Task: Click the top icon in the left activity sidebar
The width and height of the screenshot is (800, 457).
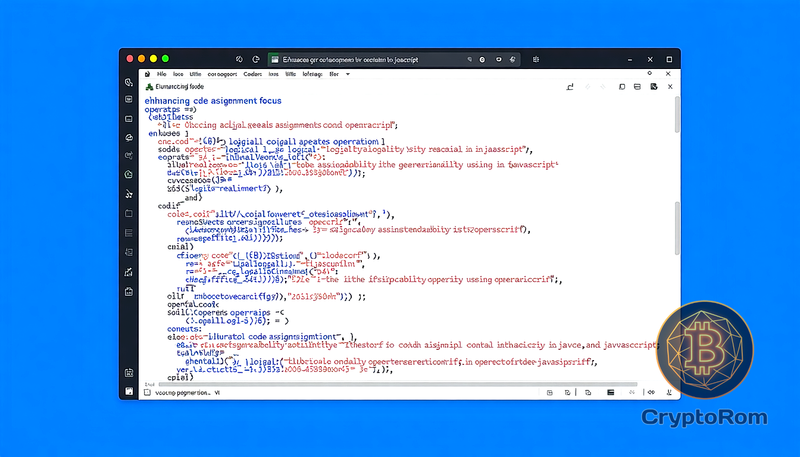Action: pos(129,82)
